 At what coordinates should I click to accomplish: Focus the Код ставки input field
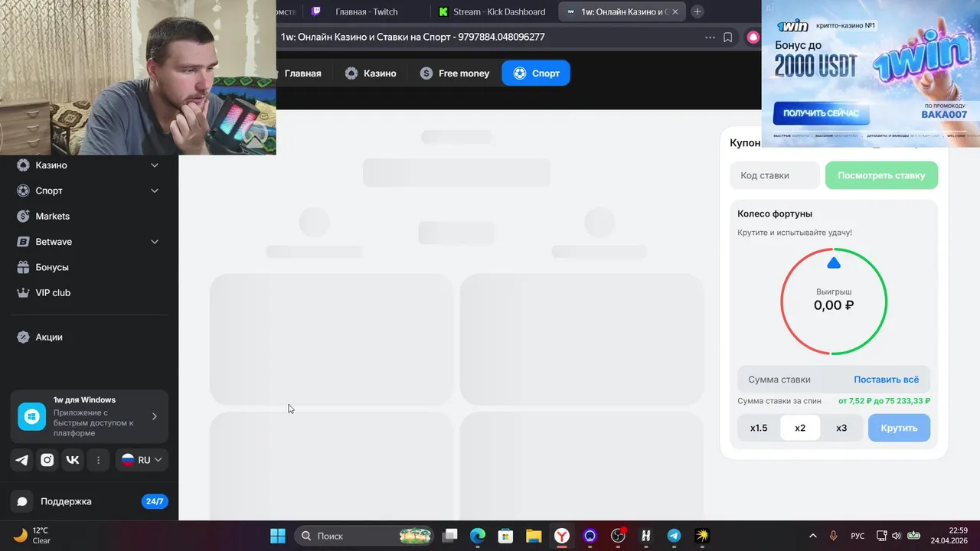click(774, 175)
